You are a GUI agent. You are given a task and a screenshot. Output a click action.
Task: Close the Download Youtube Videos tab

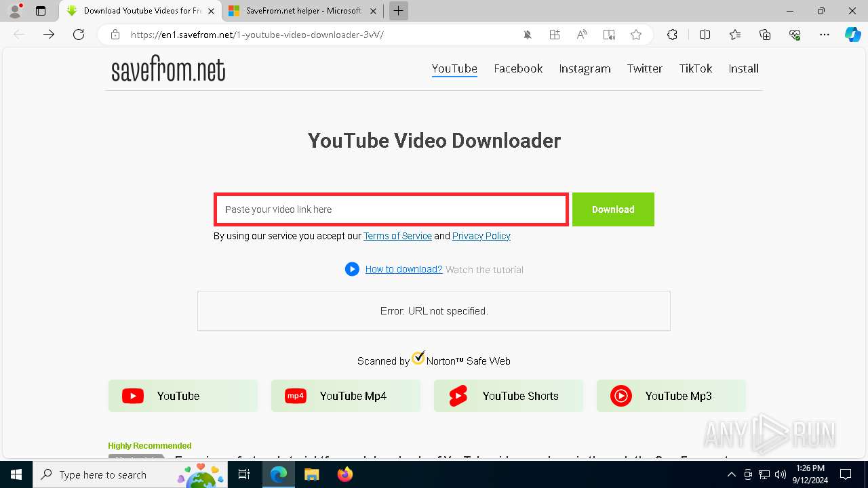coord(211,11)
